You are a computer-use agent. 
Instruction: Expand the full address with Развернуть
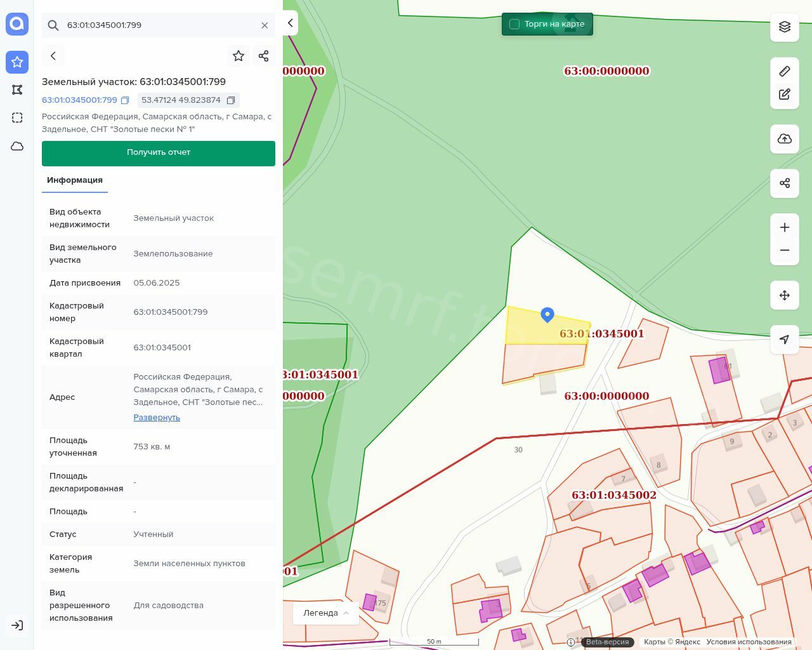click(x=157, y=418)
